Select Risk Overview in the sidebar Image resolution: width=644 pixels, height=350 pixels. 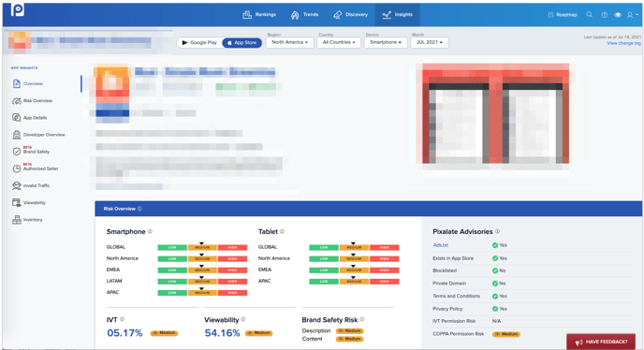37,101
